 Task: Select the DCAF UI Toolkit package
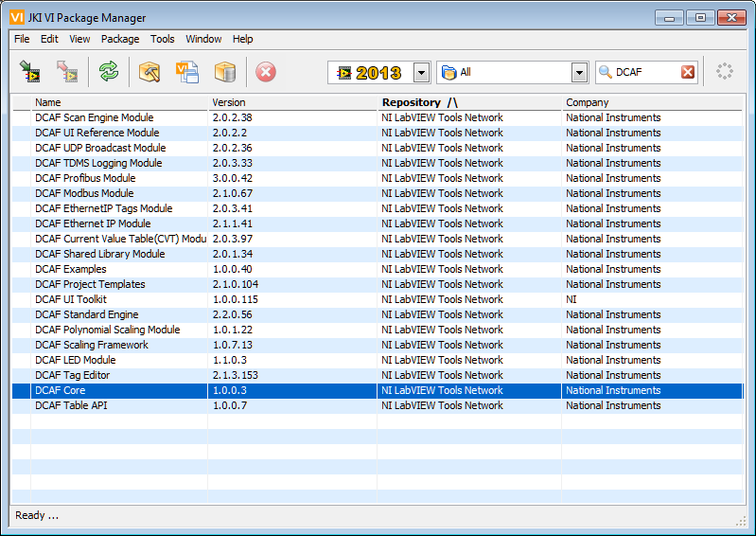tap(71, 299)
